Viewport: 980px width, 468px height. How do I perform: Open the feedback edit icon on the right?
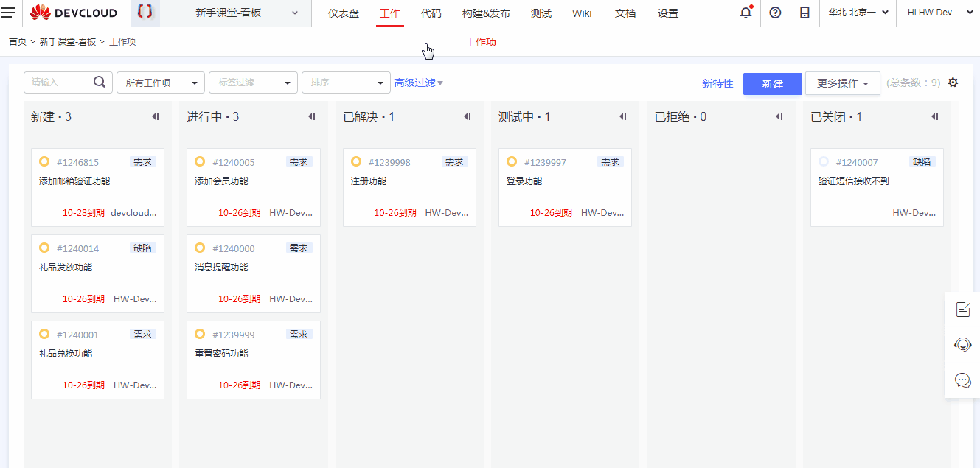click(962, 310)
